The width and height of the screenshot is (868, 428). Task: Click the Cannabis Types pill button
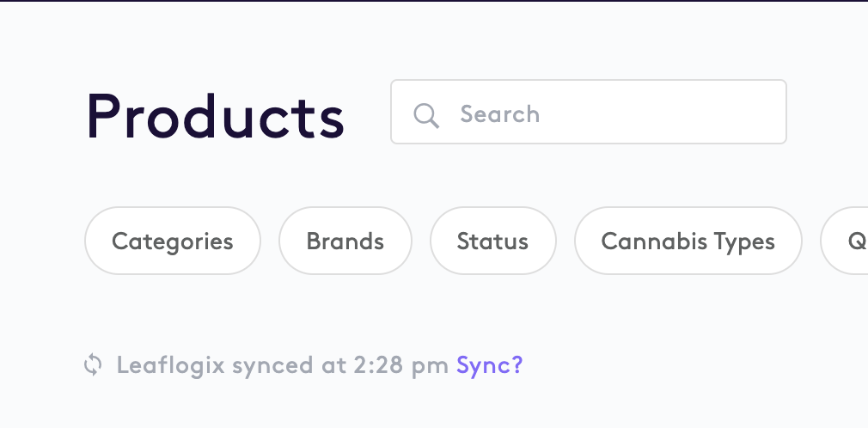coord(688,241)
